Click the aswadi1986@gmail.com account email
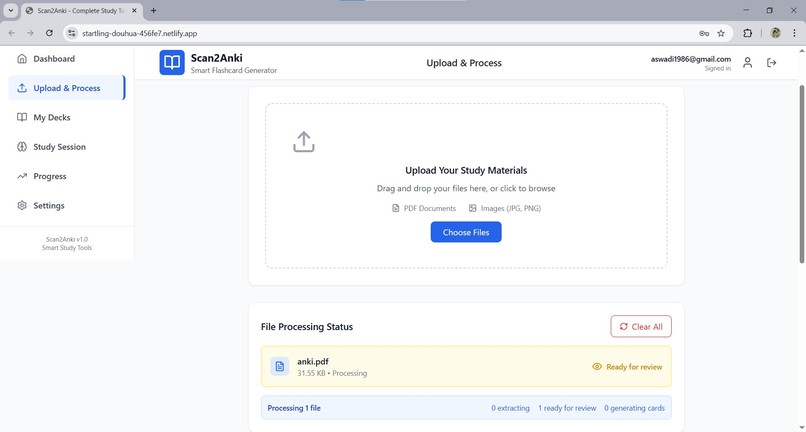806x432 pixels. 690,59
